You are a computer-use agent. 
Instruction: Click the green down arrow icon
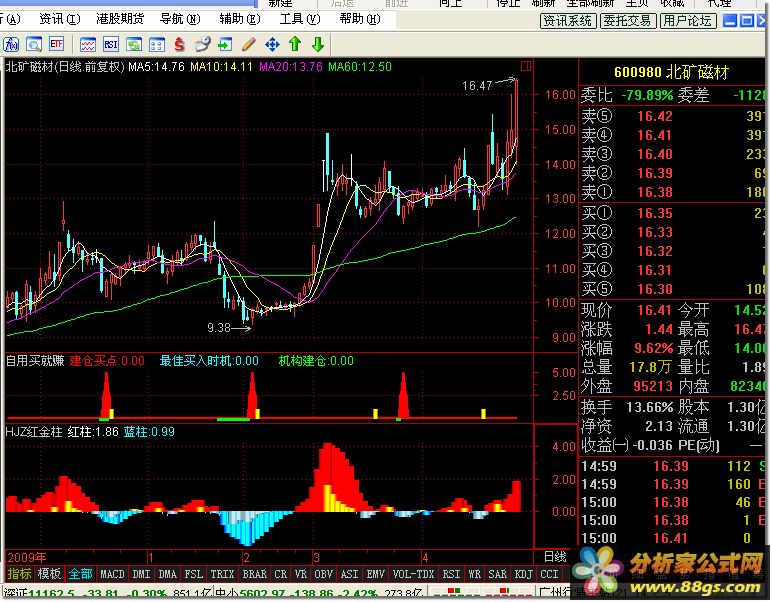click(x=318, y=44)
